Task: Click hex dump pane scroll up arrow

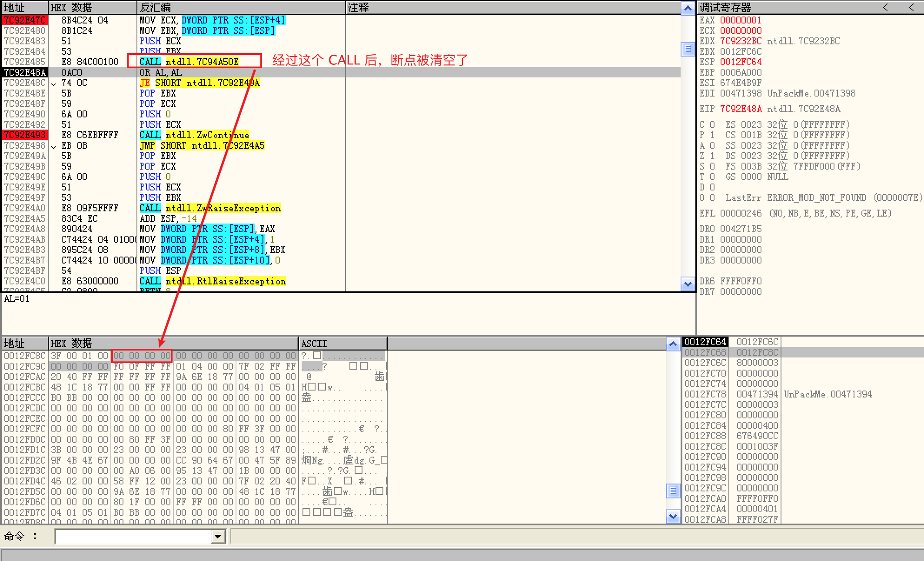Action: tap(673, 344)
